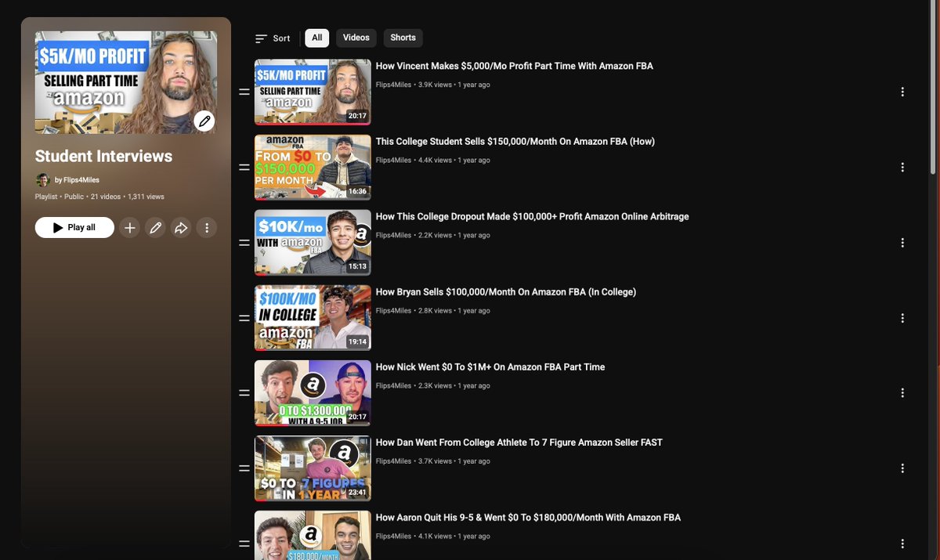Grab drag handle for Bryan $100,000/Month video

click(x=244, y=318)
